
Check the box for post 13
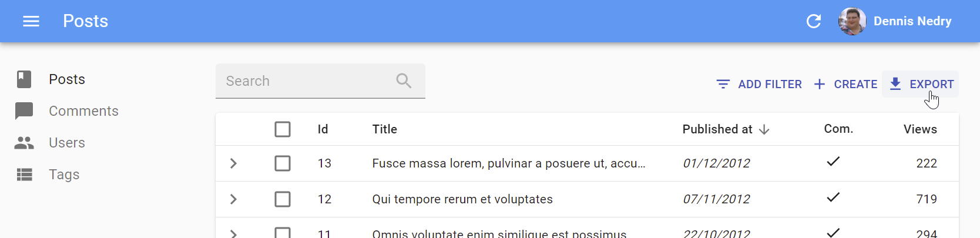click(x=283, y=163)
